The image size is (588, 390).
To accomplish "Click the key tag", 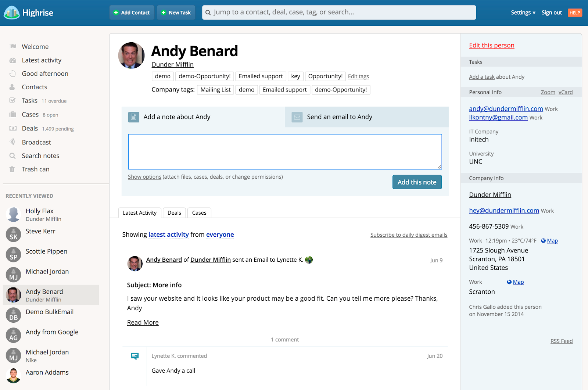I will click(295, 76).
